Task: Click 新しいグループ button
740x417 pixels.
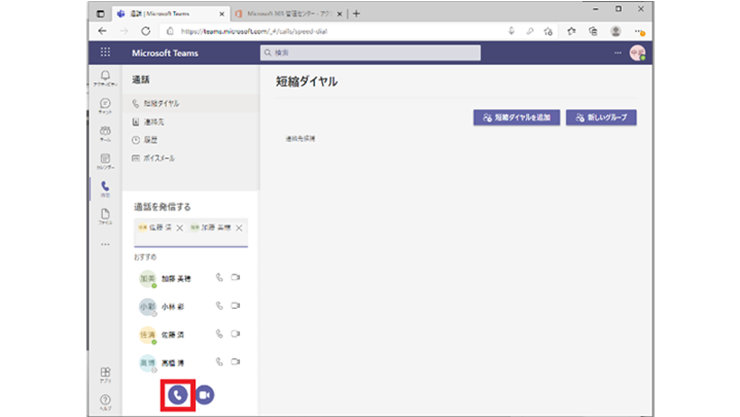Action: [x=601, y=117]
